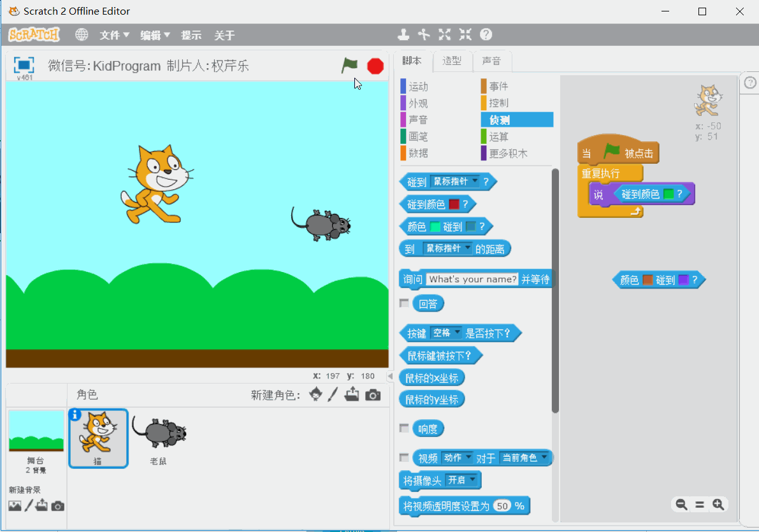Open 鼠标指针 dropdown in 到…的距离 block

tap(448, 248)
